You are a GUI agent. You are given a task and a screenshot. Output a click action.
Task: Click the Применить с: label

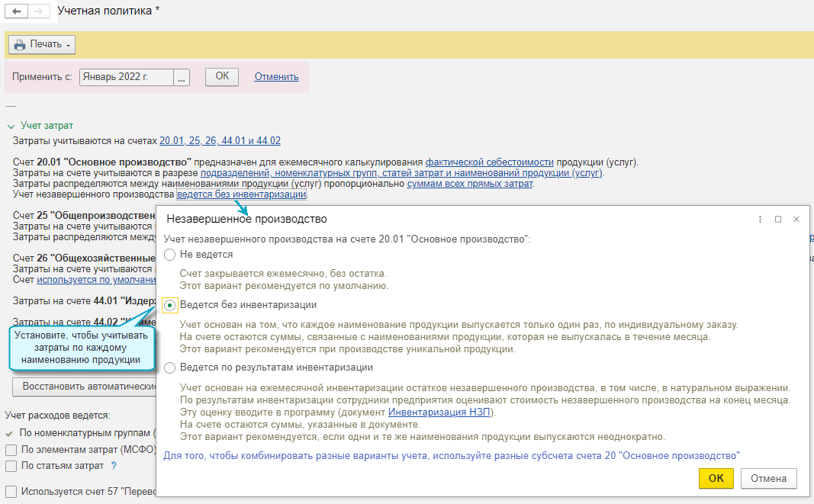click(x=42, y=77)
